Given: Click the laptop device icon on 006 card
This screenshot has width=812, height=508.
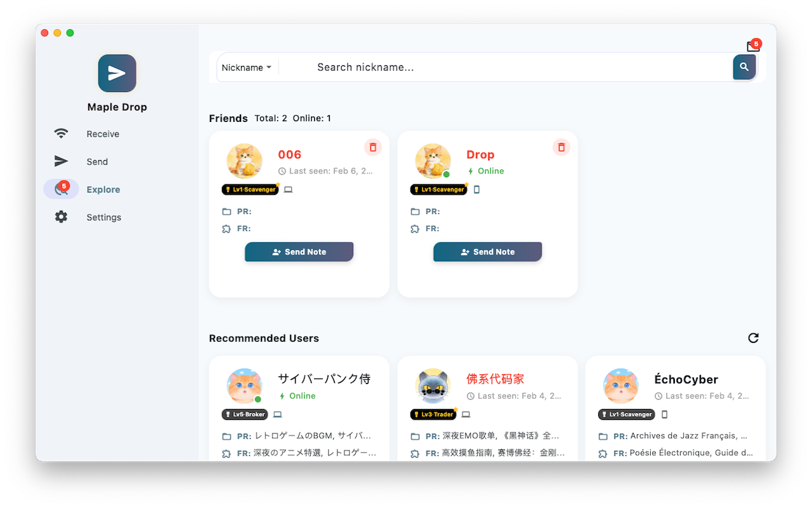Looking at the screenshot, I should [288, 189].
